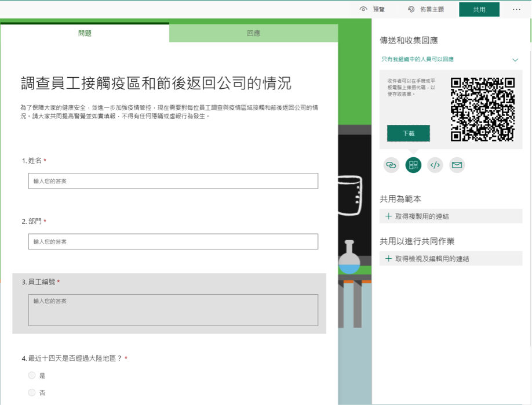Open the more options ellipsis menu

516,9
